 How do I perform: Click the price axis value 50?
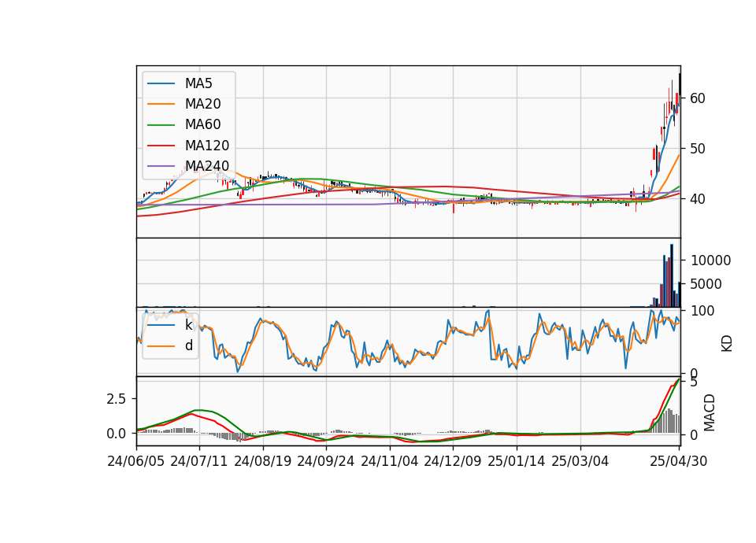coord(698,149)
